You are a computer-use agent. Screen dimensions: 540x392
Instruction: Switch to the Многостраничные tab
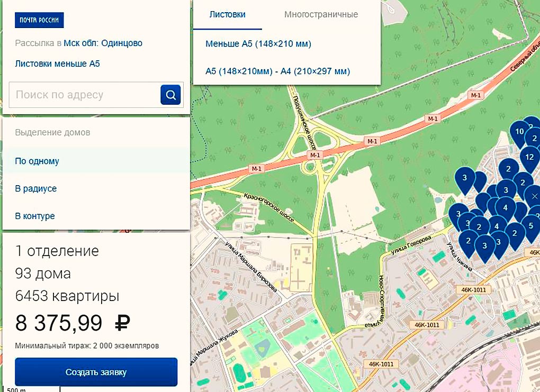tap(321, 14)
